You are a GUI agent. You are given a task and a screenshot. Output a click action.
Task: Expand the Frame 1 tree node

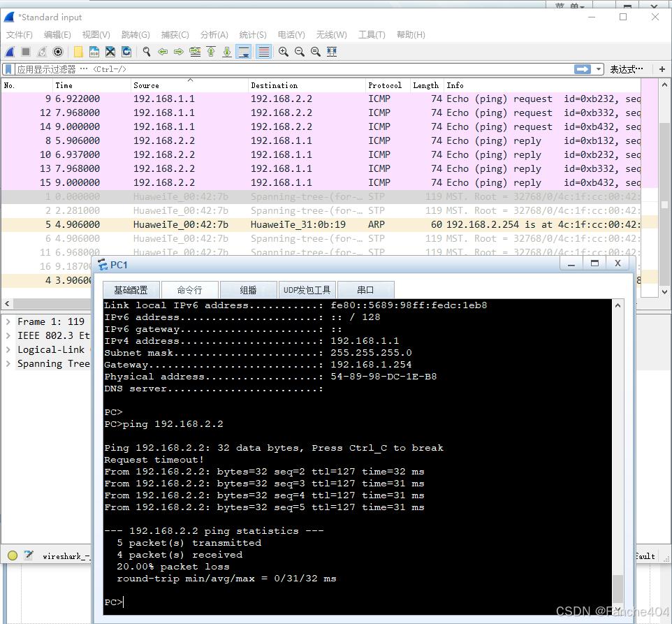coord(8,321)
